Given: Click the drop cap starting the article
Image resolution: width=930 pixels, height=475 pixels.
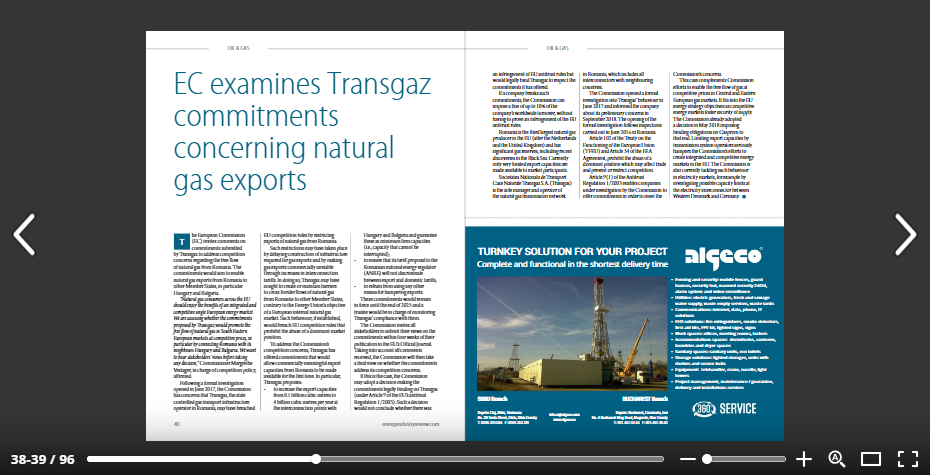Looking at the screenshot, I should [181, 267].
